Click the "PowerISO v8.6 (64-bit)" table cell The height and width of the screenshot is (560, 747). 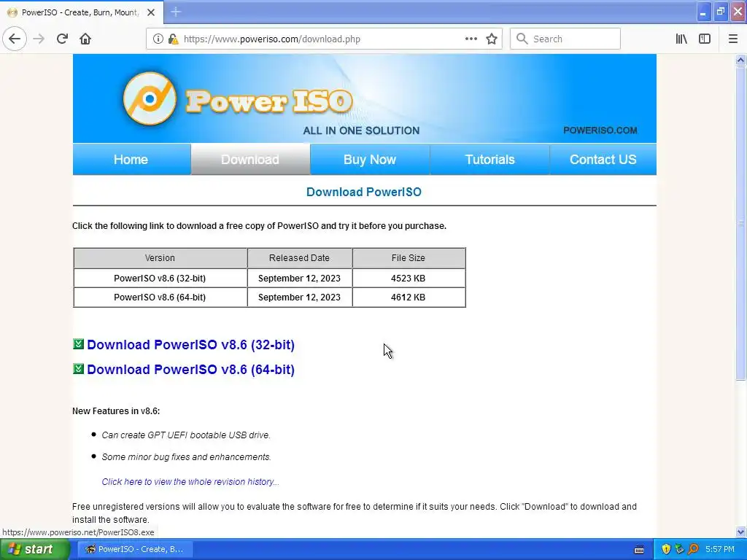pos(160,297)
